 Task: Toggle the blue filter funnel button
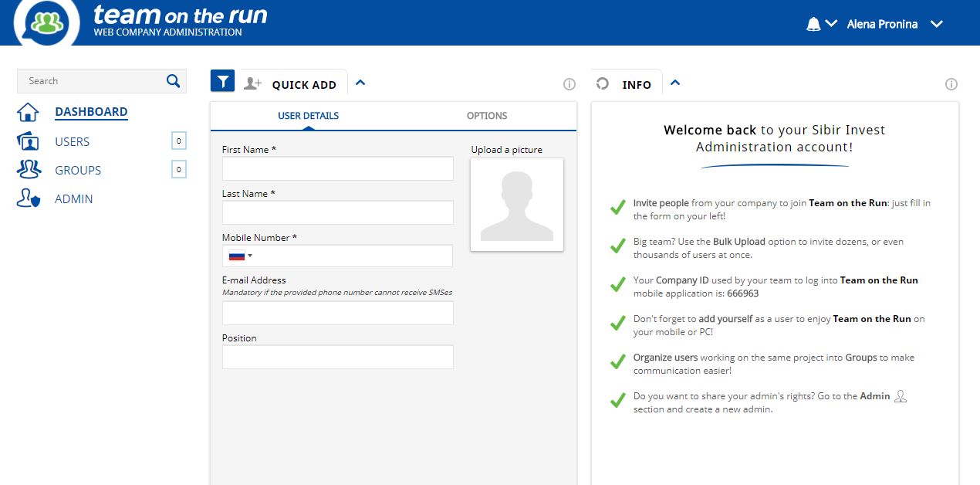point(222,81)
